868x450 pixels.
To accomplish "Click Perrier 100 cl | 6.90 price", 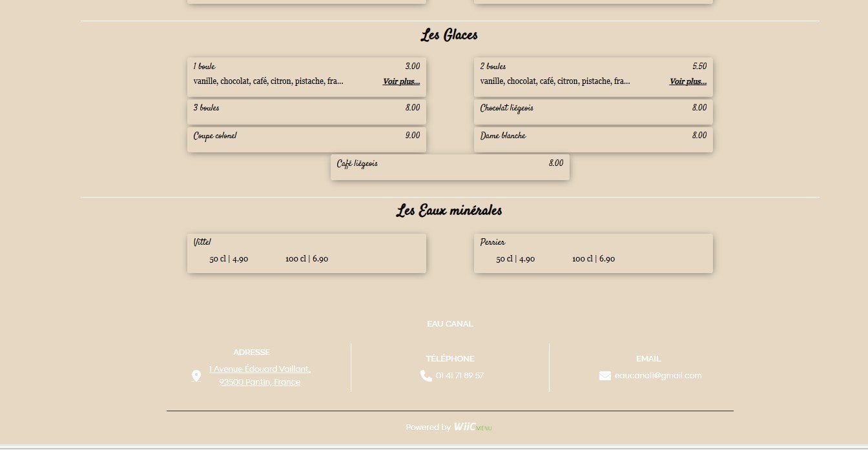I will (x=594, y=259).
